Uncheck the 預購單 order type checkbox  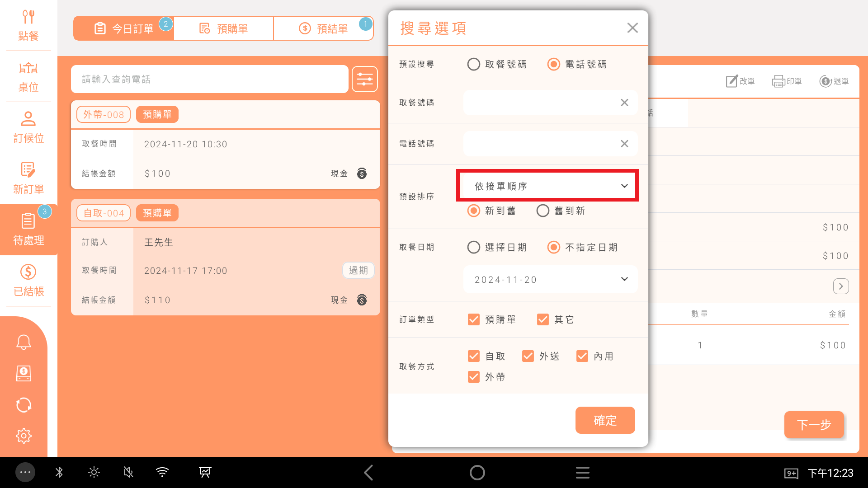click(473, 320)
